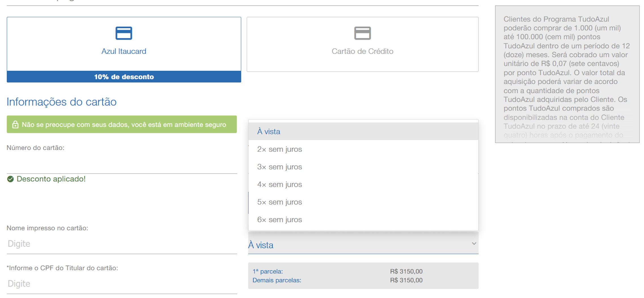
Task: Focus the CPF do Titular input field
Action: point(122,284)
